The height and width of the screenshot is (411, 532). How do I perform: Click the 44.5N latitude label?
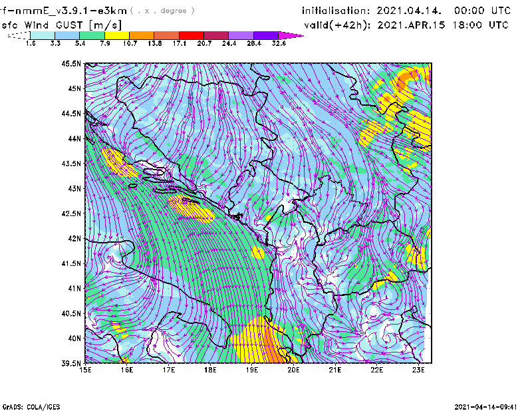71,113
